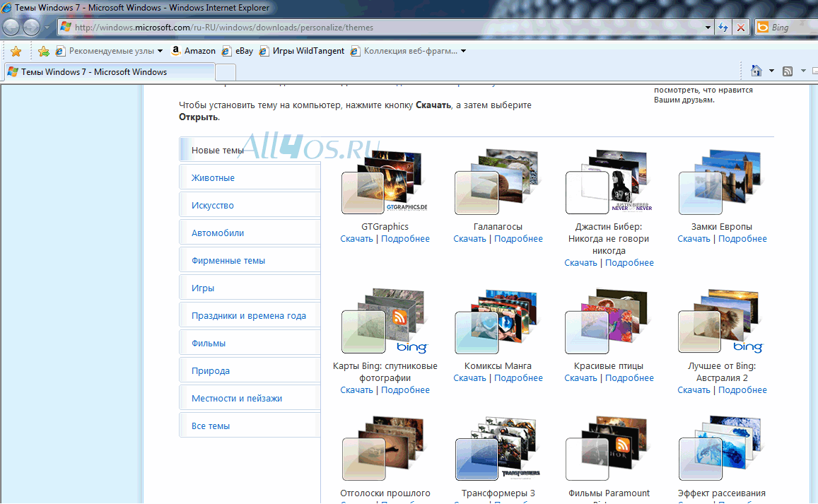Image resolution: width=818 pixels, height=504 pixels.
Task: Expand the Home button dropdown arrow
Action: (771, 71)
